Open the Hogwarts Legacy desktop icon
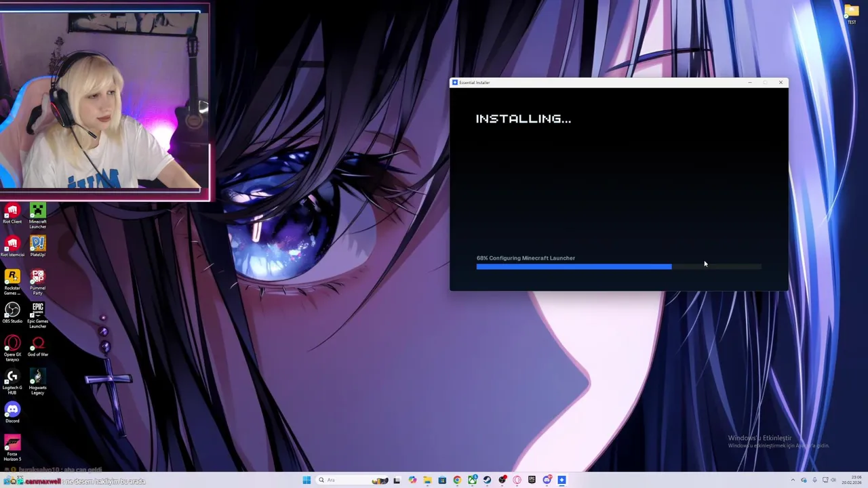Screen dimensions: 868x488 [x=37, y=382]
